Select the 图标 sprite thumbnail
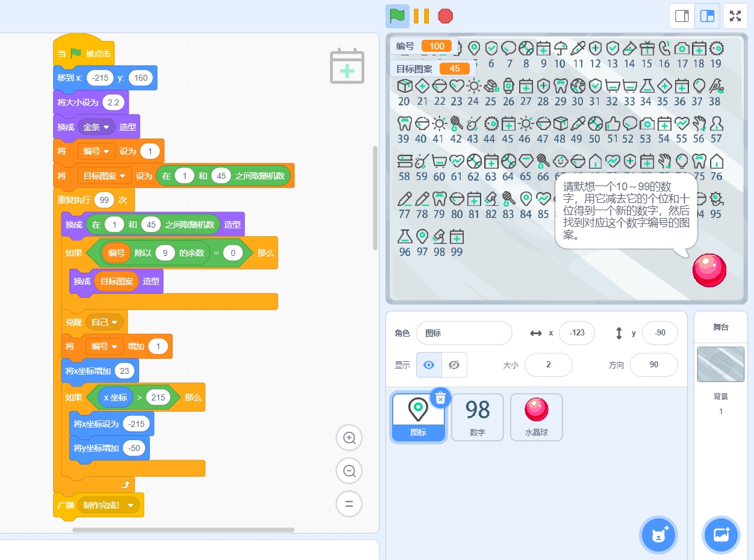The width and height of the screenshot is (754, 560). pos(419,417)
